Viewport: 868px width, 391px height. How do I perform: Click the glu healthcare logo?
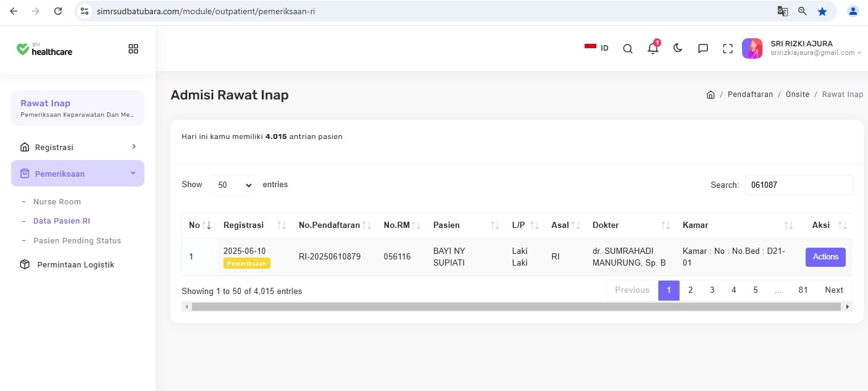[x=44, y=49]
